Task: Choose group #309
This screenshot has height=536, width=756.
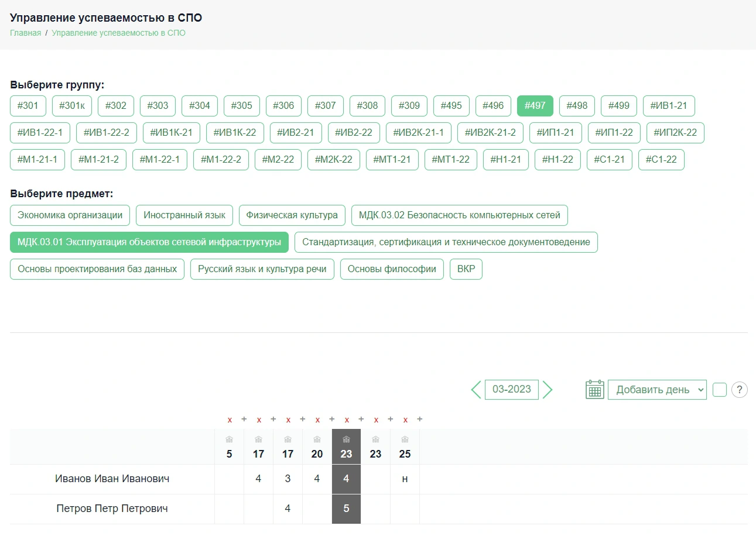Action: pyautogui.click(x=409, y=106)
